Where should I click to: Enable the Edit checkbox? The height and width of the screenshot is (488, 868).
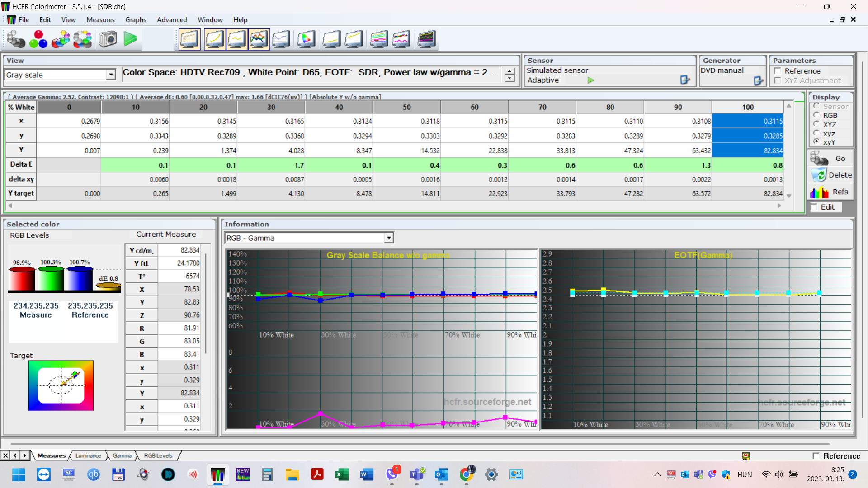click(815, 207)
